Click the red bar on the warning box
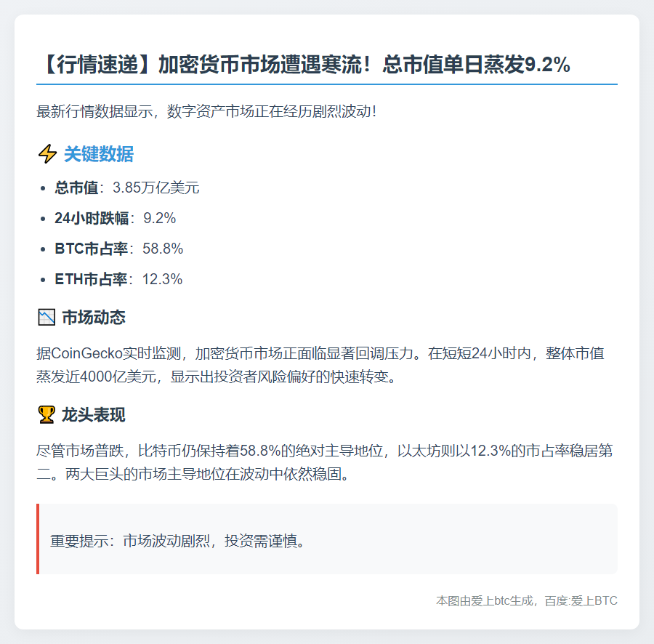 pos(38,539)
